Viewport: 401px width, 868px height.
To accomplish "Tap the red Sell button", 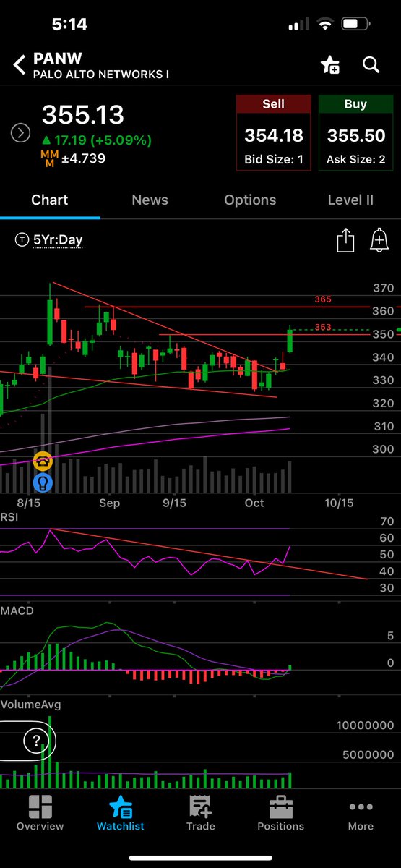I will (273, 133).
